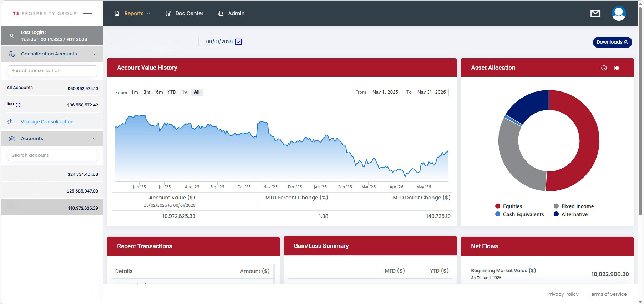Collapse the Accounts section chevron

95,139
